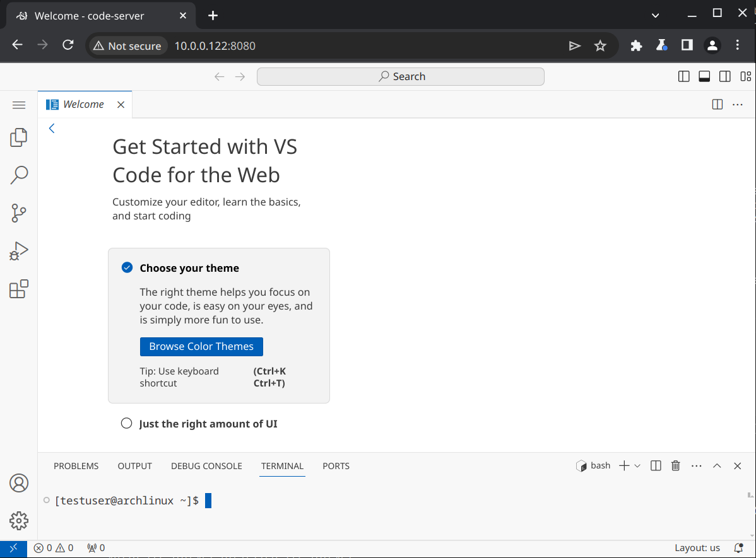Click the share/send page icon in address bar

pyautogui.click(x=574, y=46)
